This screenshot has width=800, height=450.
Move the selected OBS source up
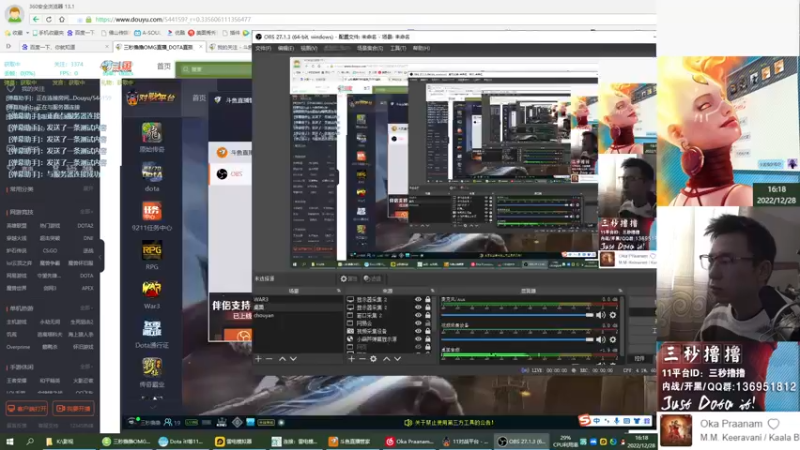point(386,359)
